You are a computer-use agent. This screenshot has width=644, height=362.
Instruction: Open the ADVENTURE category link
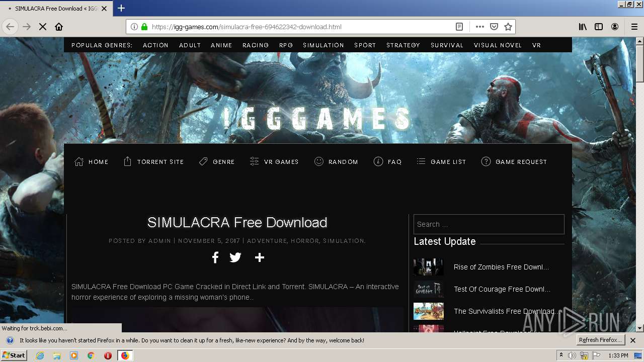point(267,241)
